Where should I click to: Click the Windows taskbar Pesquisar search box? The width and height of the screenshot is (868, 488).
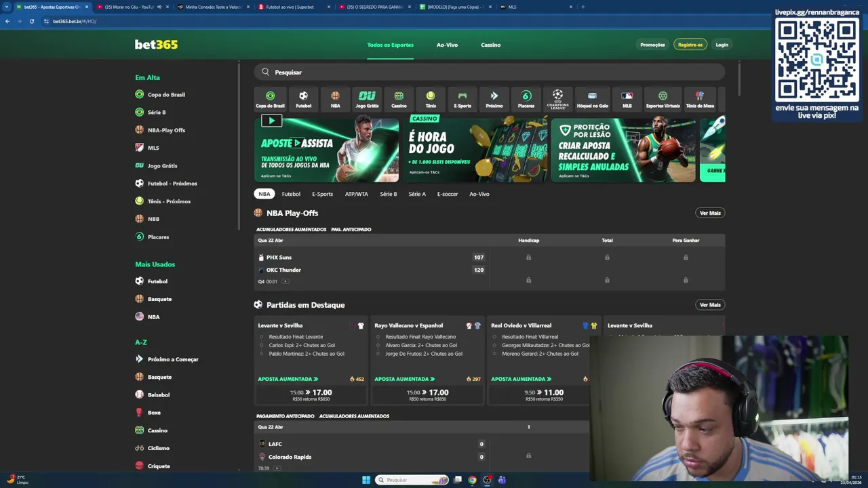tap(412, 480)
